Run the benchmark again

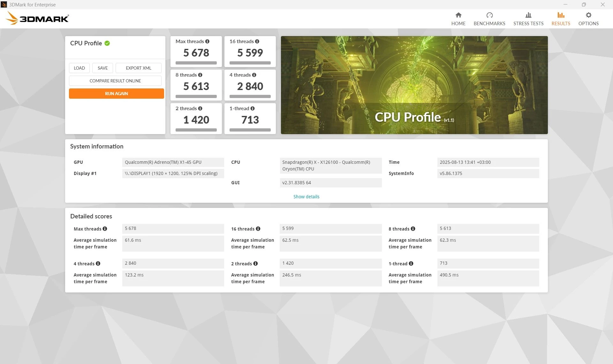116,94
